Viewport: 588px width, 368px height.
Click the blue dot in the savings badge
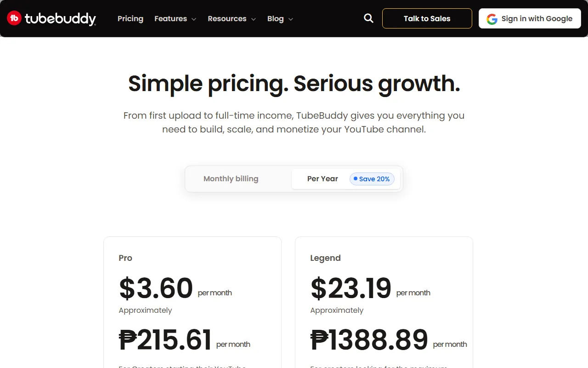tap(356, 178)
